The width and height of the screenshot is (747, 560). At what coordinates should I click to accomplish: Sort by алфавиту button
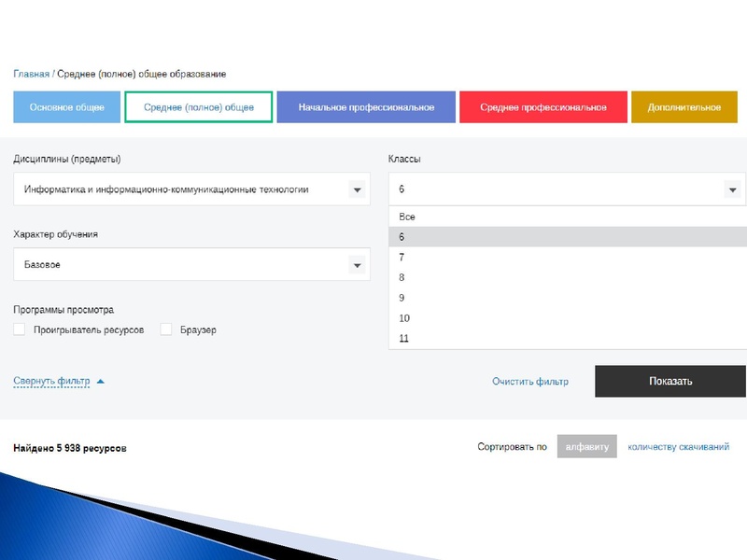(x=586, y=447)
